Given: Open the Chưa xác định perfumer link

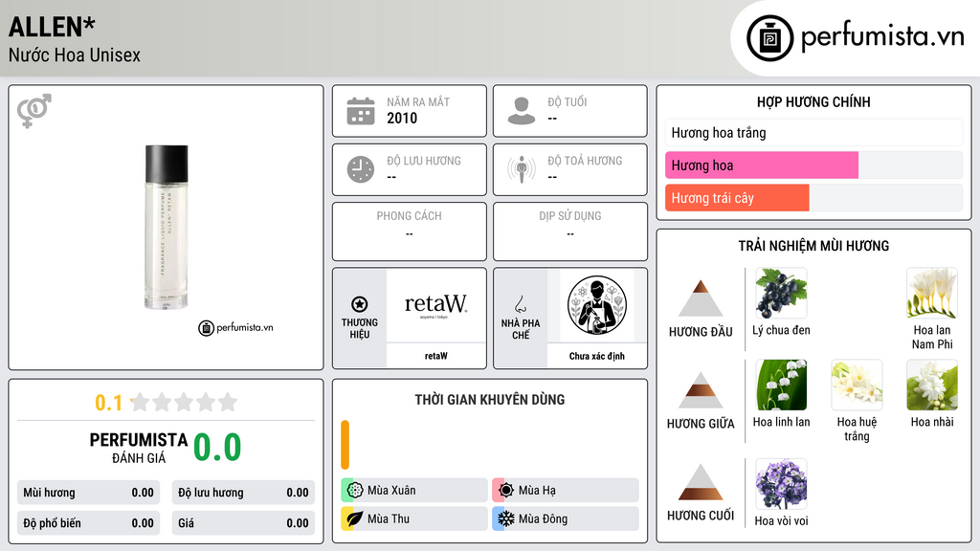Looking at the screenshot, I should pyautogui.click(x=597, y=356).
